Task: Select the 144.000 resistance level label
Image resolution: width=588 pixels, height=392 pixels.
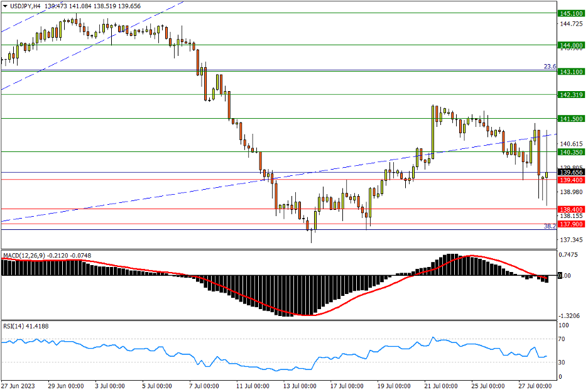Action: click(572, 45)
